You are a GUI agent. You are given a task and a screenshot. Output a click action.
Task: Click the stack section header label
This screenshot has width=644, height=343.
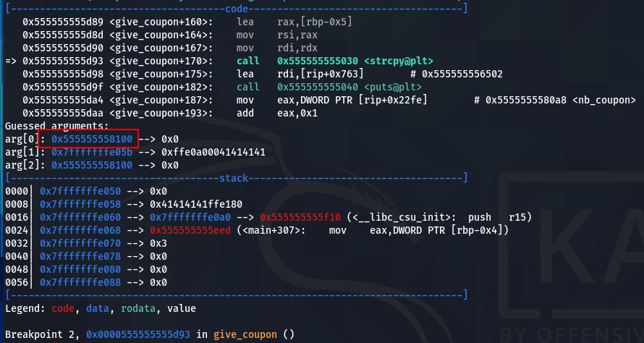(234, 178)
